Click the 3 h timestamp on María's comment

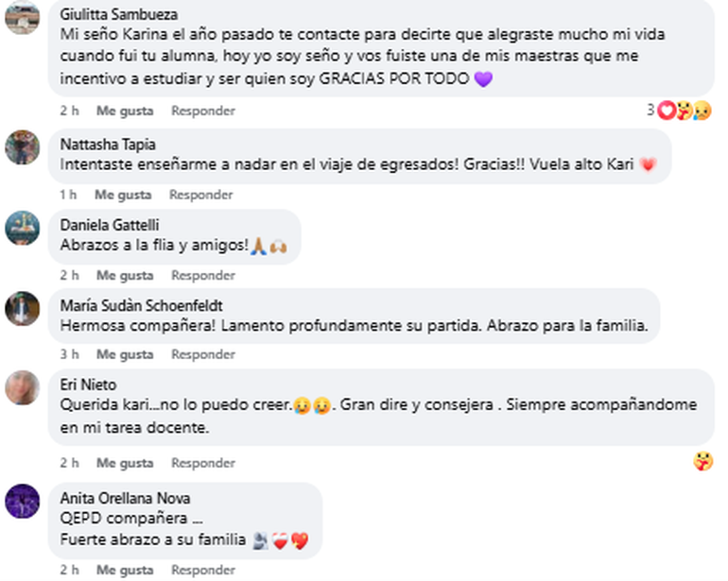pyautogui.click(x=68, y=355)
